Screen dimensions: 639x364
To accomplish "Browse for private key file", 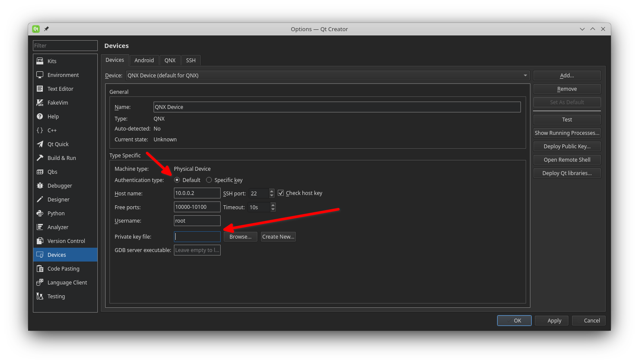I will [x=241, y=236].
